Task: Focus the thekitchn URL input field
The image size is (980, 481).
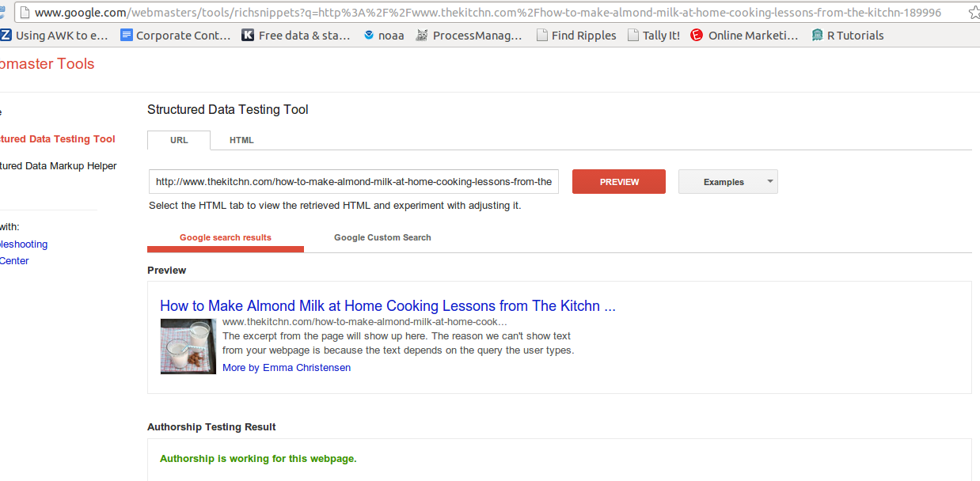Action: click(x=354, y=182)
